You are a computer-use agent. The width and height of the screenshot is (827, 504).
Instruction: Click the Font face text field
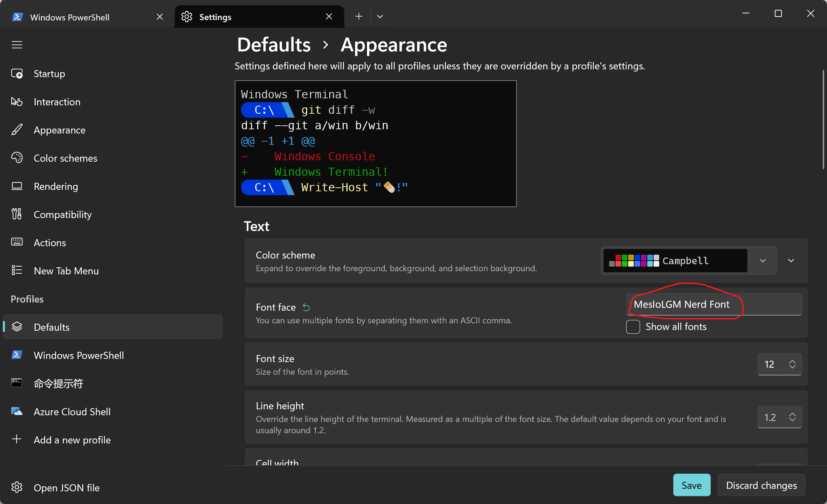point(713,304)
